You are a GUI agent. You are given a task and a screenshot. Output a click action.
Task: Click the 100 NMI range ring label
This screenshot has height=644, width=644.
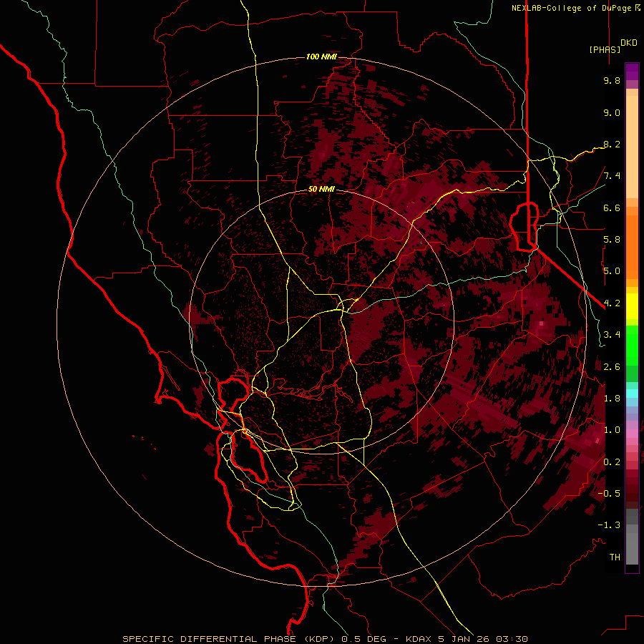coord(321,57)
